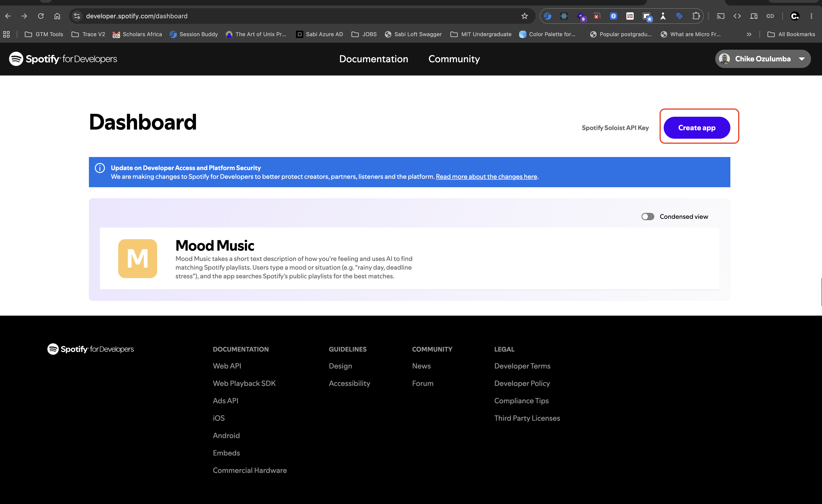
Task: Open Read more about the changes here
Action: tap(486, 177)
